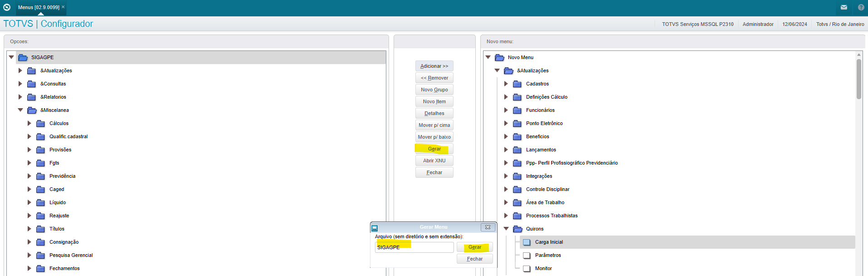The width and height of the screenshot is (868, 276).
Task: Click the &Relatorios folder icon
Action: (x=31, y=97)
